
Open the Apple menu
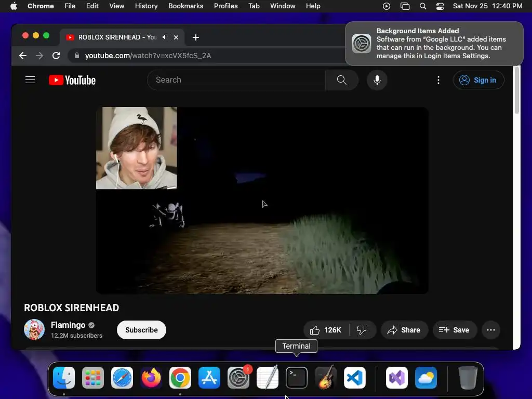[14, 6]
